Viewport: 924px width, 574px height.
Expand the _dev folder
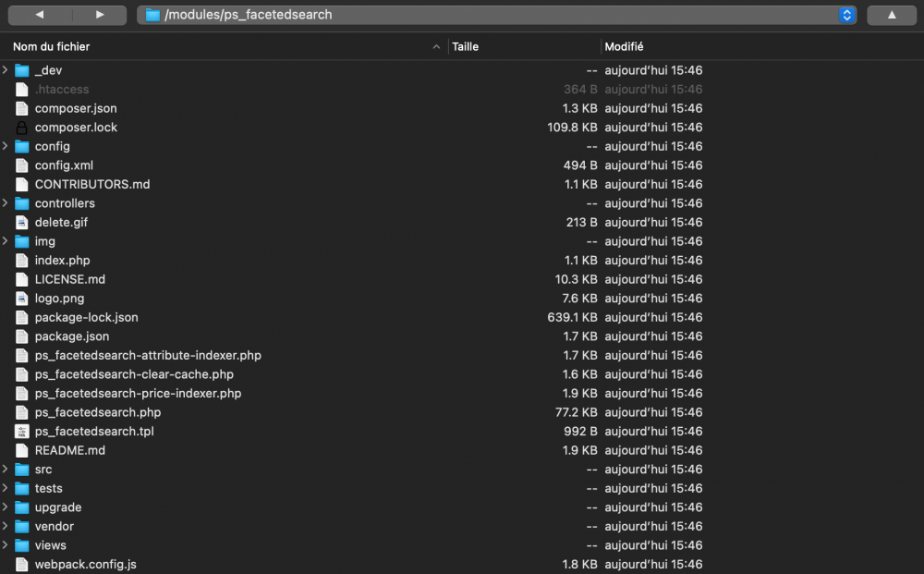pyautogui.click(x=6, y=70)
